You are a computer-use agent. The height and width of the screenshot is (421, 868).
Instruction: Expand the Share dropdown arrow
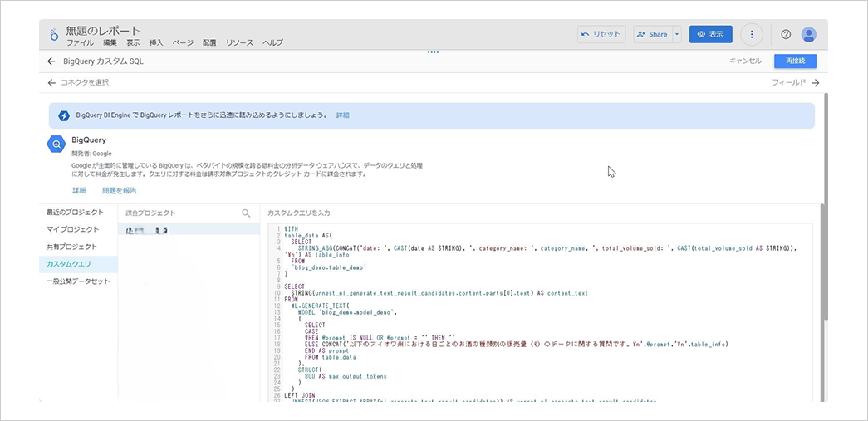pyautogui.click(x=677, y=34)
